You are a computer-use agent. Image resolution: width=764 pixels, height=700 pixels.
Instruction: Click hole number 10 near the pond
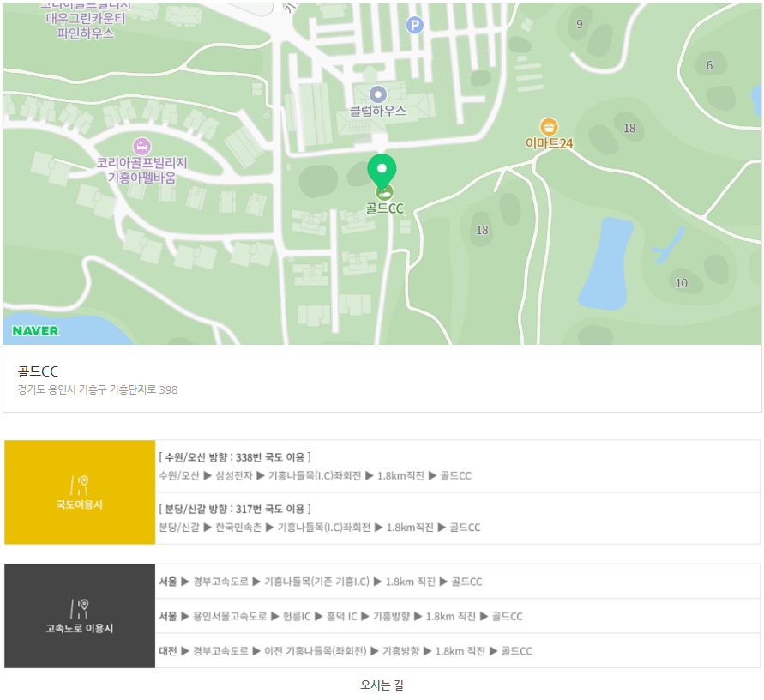pos(681,283)
